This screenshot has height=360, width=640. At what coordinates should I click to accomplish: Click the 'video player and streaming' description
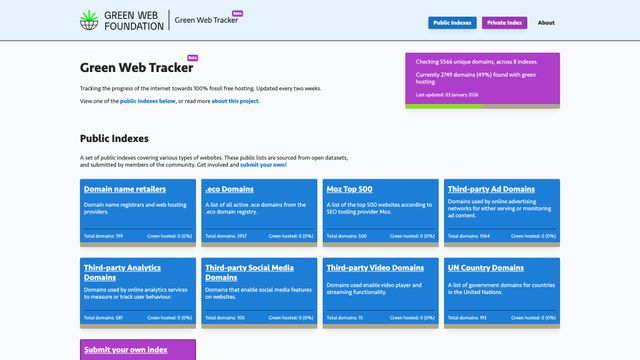coord(374,289)
